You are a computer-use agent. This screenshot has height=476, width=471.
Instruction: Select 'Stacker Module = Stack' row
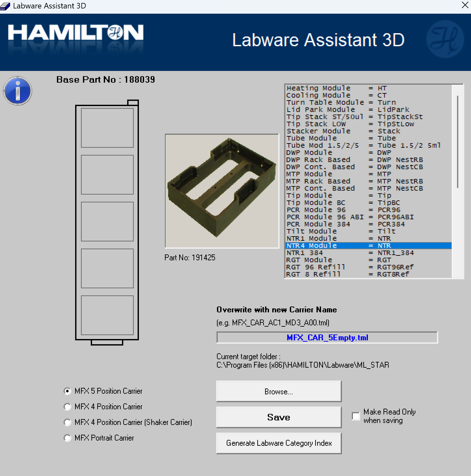point(369,131)
